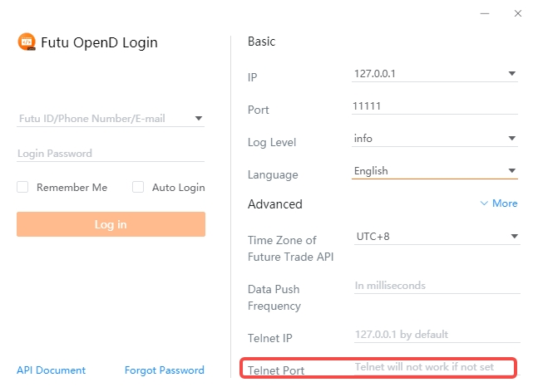The width and height of the screenshot is (533, 392).
Task: Minimize the Futu OpenD login window
Action: click(482, 14)
